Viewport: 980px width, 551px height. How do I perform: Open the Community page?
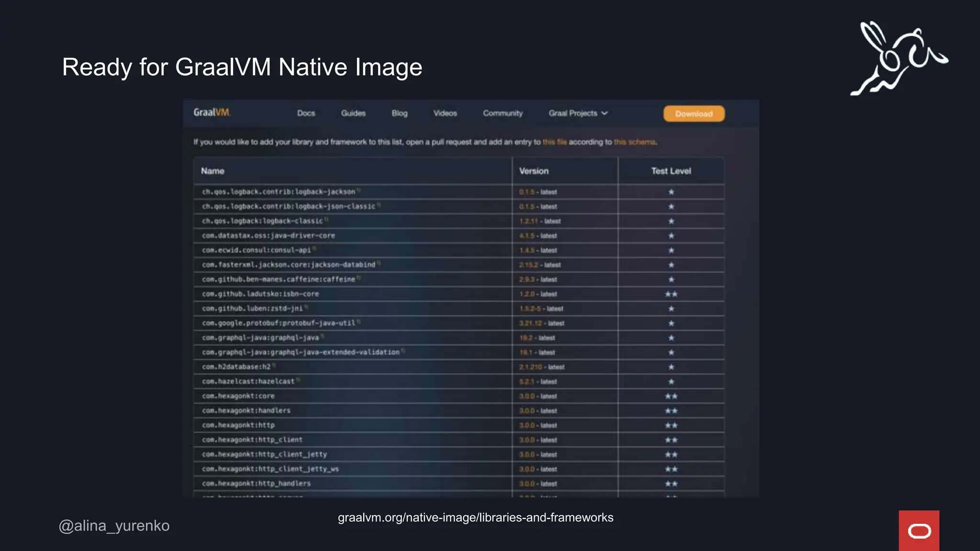pos(502,113)
